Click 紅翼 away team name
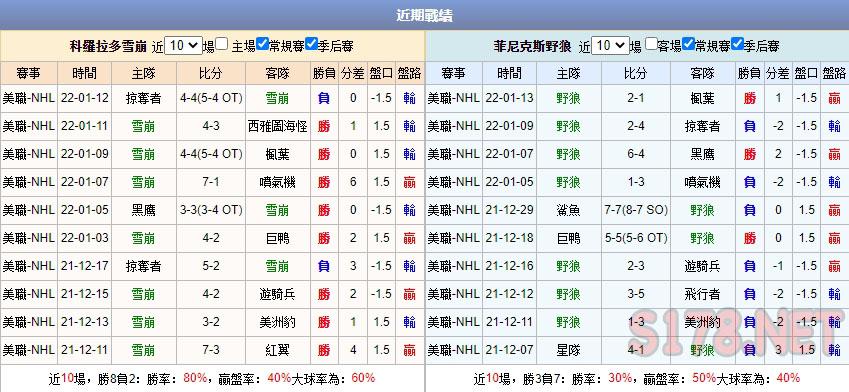849x392 pixels. pos(278,350)
